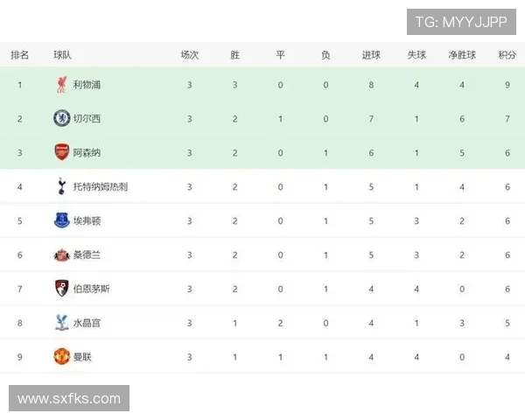Open the 利物浦 team link
525x420 pixels.
coord(87,85)
